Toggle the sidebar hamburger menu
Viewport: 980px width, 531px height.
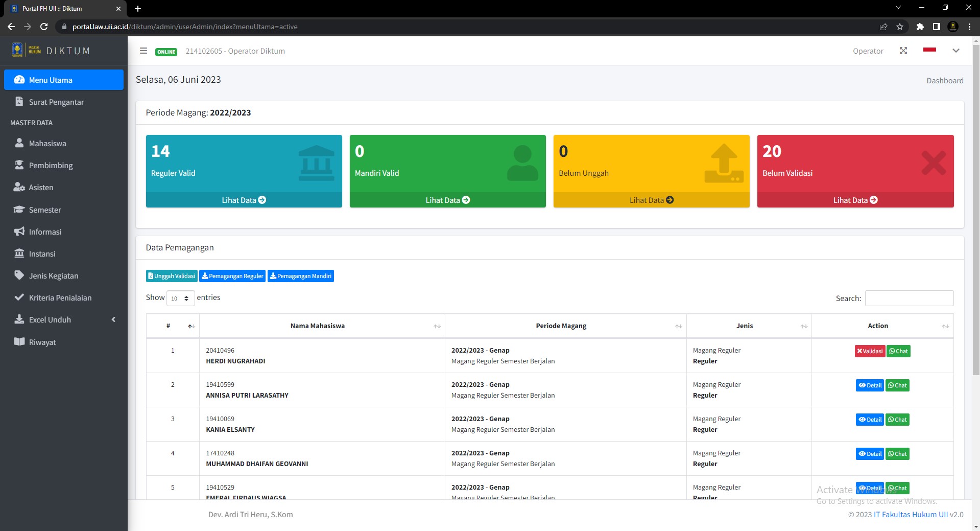click(144, 51)
